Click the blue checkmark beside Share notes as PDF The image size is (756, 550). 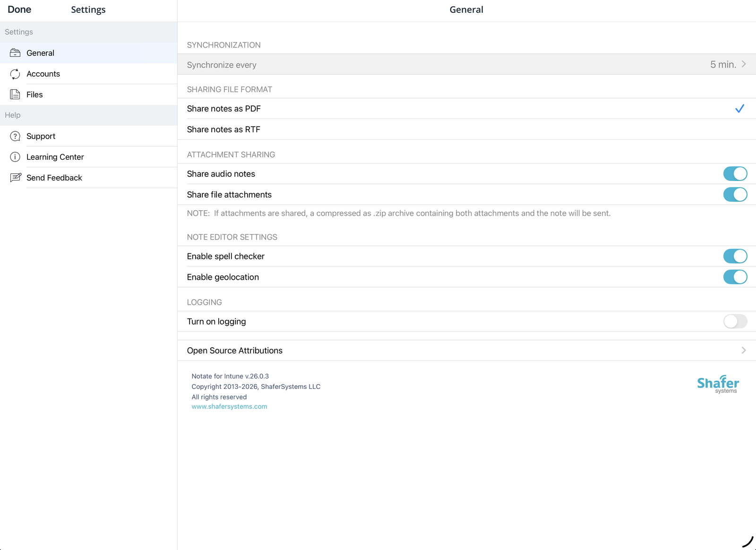tap(739, 109)
